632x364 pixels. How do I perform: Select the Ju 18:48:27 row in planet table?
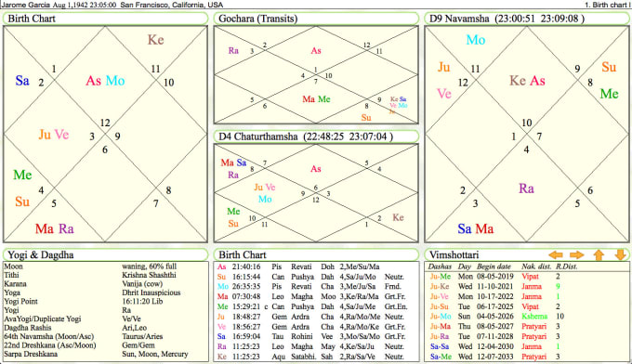[316, 317]
